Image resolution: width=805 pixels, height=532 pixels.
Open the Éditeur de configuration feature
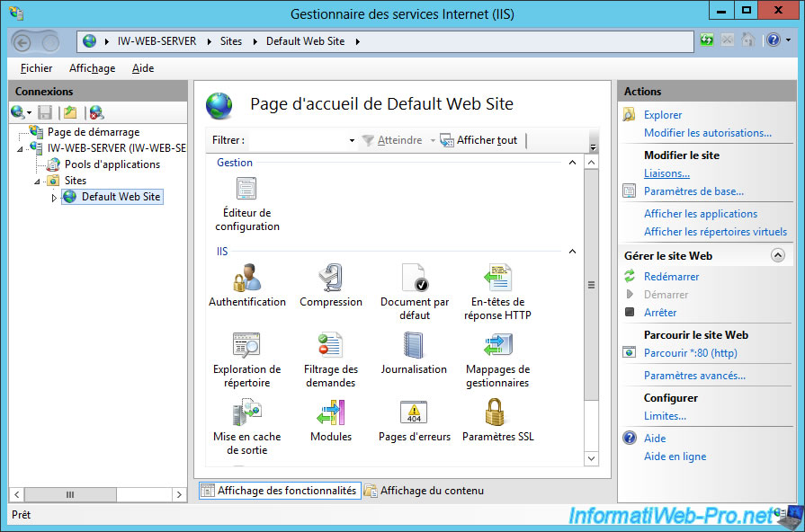(247, 204)
